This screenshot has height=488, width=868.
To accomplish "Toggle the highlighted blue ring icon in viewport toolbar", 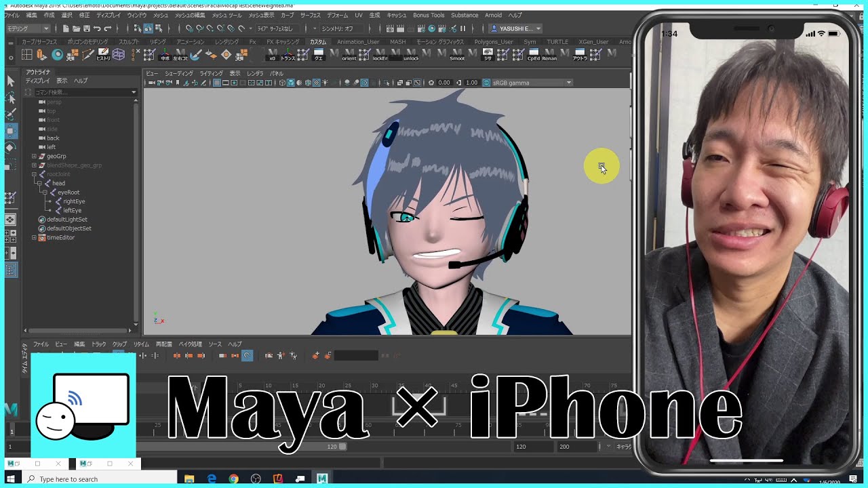I will pos(364,83).
